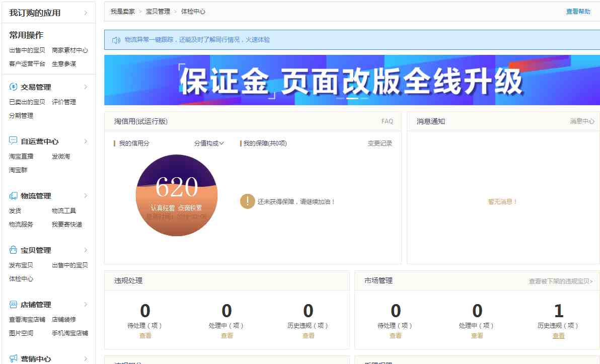Image resolution: width=600 pixels, height=364 pixels.
Task: Click 查看 under 违规处理 历史违规
Action: point(309,335)
